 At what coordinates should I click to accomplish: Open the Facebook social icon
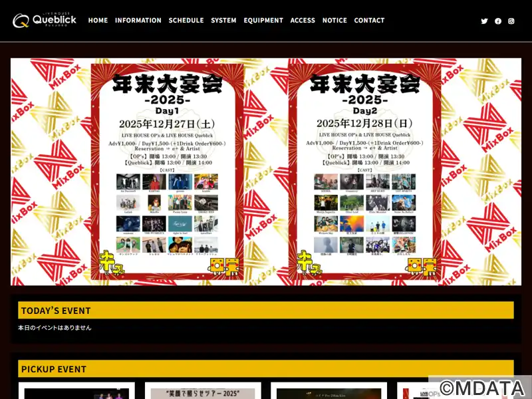498,21
